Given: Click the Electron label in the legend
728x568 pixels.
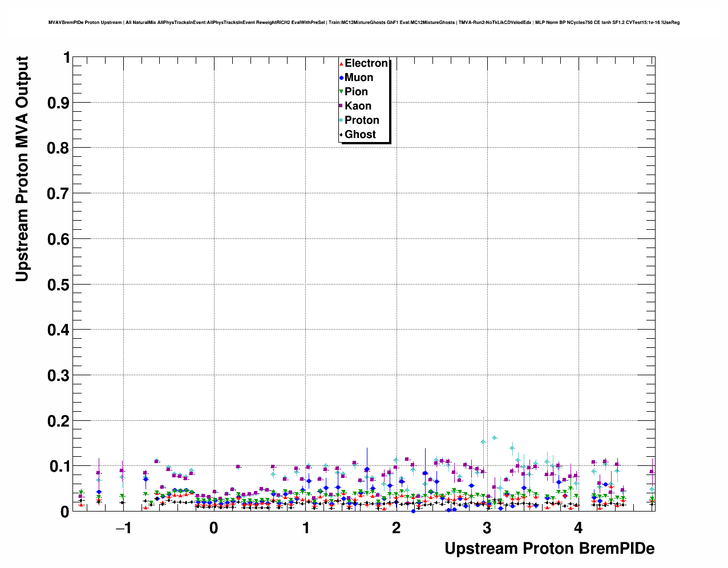Looking at the screenshot, I should click(366, 63).
